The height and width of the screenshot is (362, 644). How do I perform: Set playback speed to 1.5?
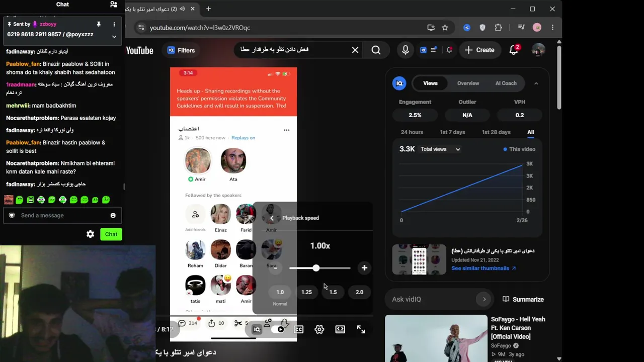(x=333, y=292)
